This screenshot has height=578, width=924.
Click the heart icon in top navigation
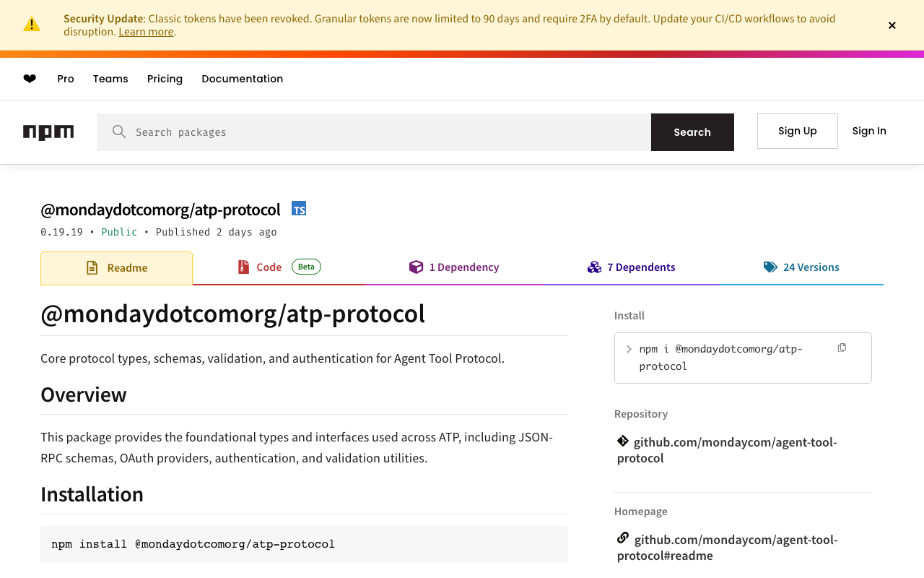coord(30,79)
